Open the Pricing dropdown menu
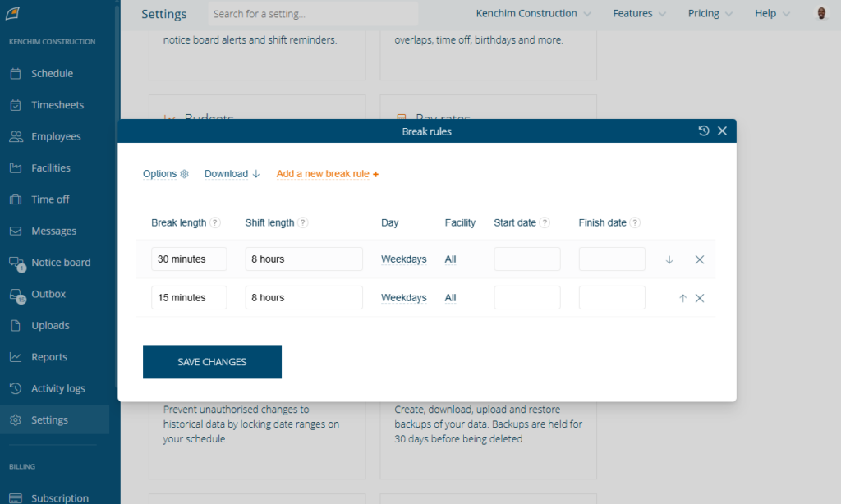The image size is (841, 504). click(710, 13)
